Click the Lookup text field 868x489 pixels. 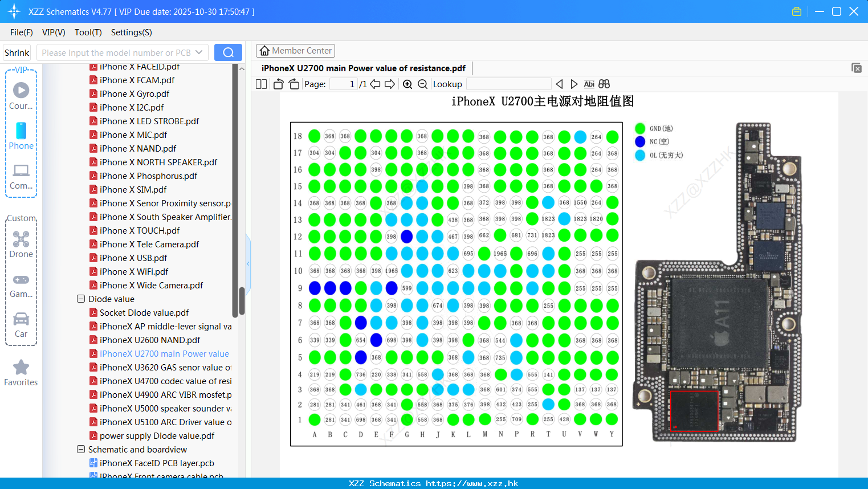pos(508,84)
